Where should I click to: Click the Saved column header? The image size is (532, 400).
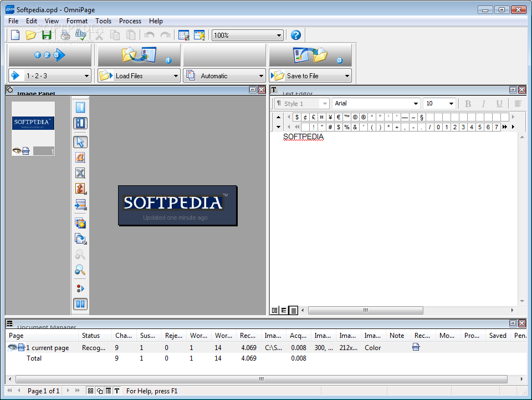click(498, 336)
